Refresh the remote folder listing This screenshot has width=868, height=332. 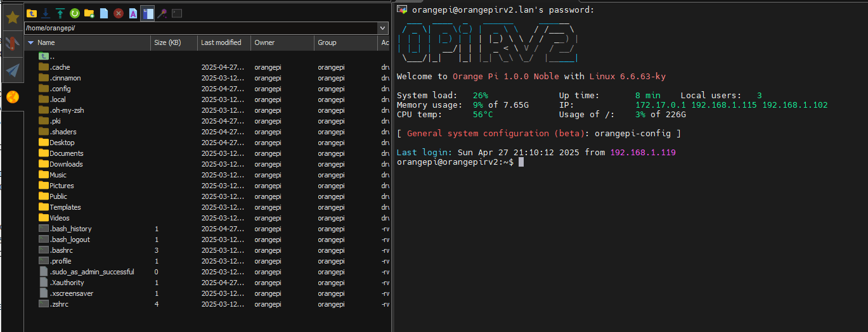coord(75,13)
